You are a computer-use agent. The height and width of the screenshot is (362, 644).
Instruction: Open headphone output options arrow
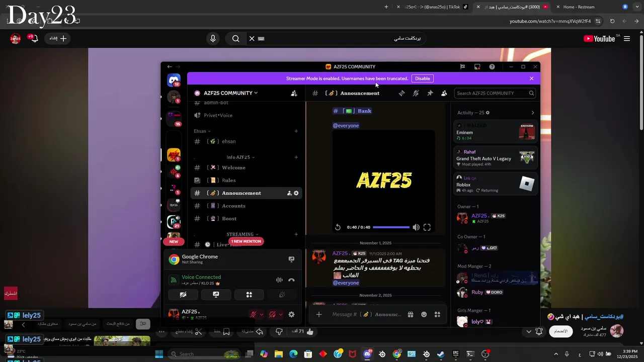tap(280, 314)
